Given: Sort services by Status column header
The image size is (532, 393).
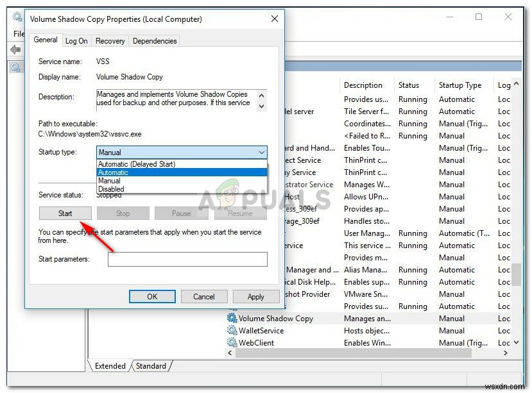Looking at the screenshot, I should 415,85.
